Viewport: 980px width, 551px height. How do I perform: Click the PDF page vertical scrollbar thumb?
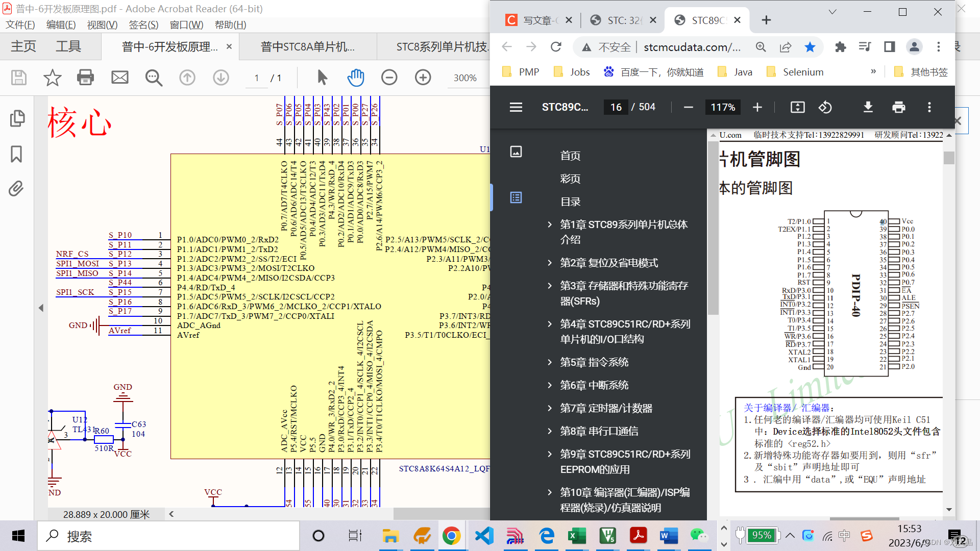click(x=949, y=158)
